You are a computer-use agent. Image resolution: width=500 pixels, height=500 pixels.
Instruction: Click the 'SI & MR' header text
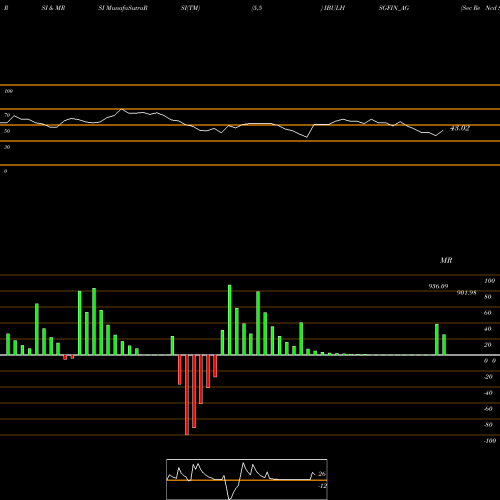pyautogui.click(x=53, y=8)
